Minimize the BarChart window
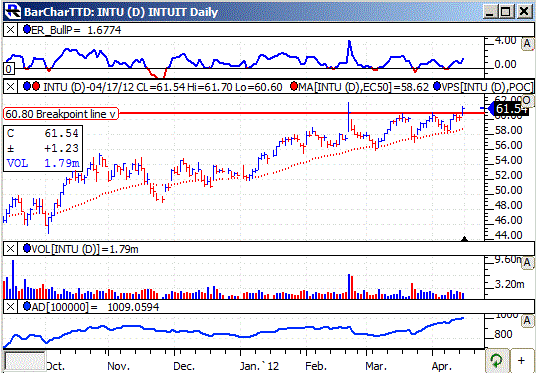The height and width of the screenshot is (373, 536). (490, 12)
